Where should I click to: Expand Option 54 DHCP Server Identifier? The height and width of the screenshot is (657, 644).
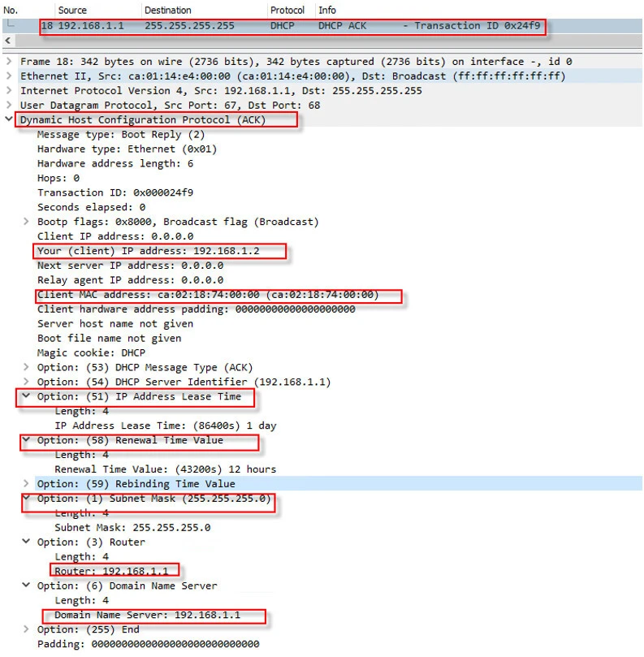click(x=27, y=382)
